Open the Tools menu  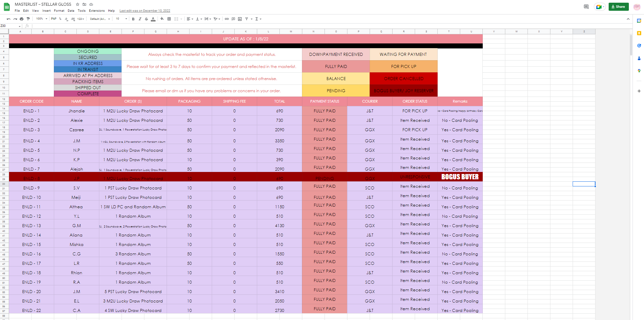[x=81, y=11]
